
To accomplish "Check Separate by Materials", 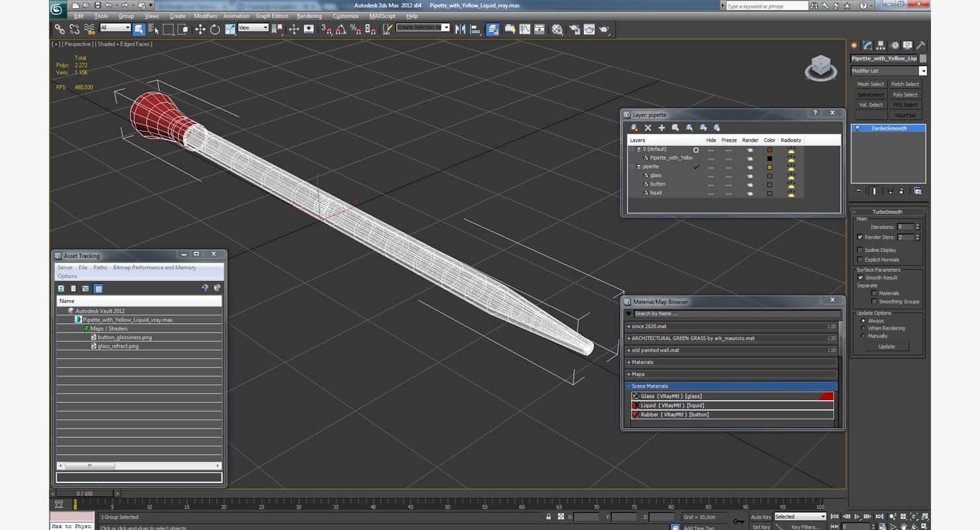I will [x=874, y=293].
